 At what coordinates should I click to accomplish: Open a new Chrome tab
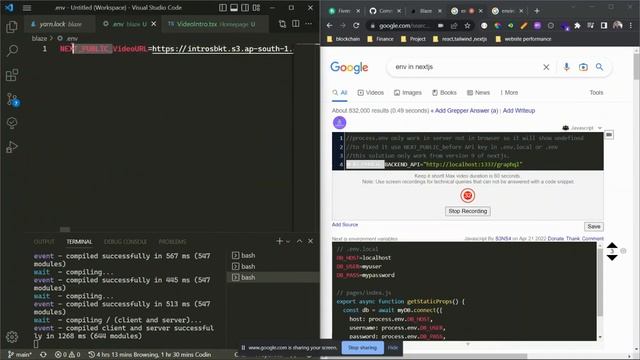[x=537, y=11]
